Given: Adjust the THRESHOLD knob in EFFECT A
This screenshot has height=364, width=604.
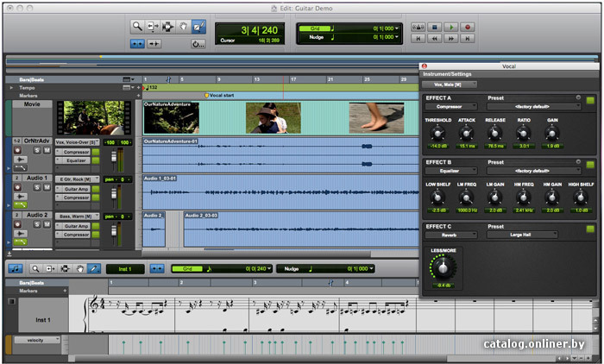Looking at the screenshot, I should (437, 134).
